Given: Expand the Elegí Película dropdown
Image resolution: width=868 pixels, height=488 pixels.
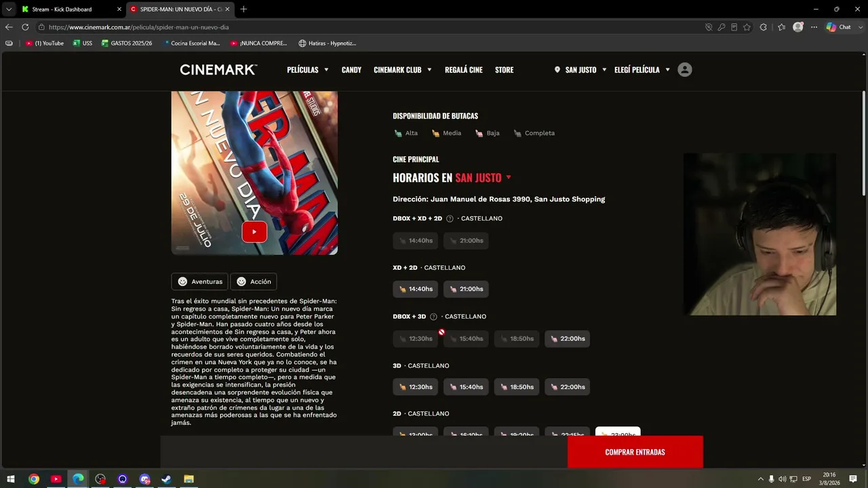Looking at the screenshot, I should tap(642, 70).
